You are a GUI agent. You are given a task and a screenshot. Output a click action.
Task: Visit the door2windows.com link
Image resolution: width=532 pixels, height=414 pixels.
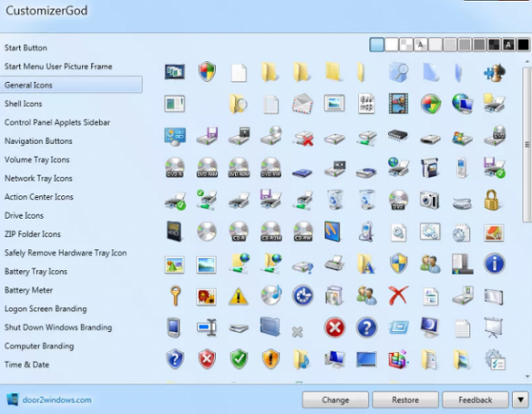[57, 400]
